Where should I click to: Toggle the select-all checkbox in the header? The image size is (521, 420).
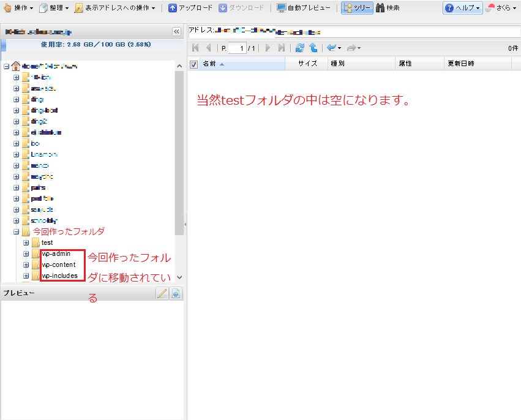194,64
